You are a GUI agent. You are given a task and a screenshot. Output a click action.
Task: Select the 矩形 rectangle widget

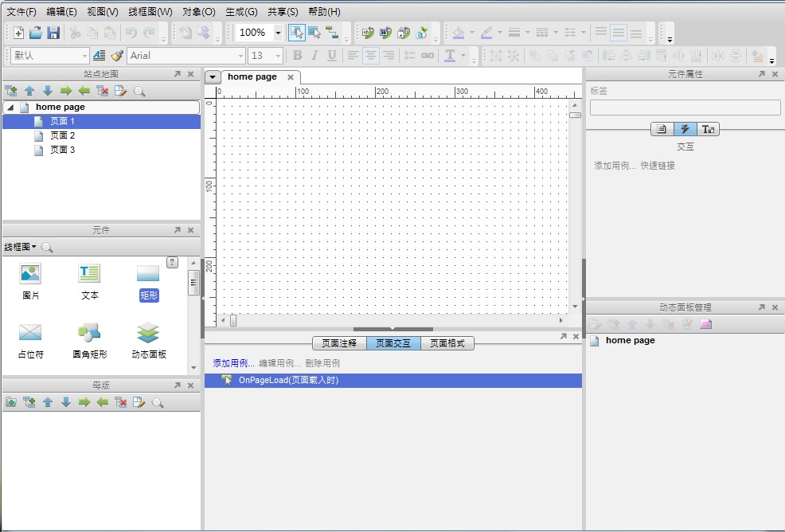point(149,283)
